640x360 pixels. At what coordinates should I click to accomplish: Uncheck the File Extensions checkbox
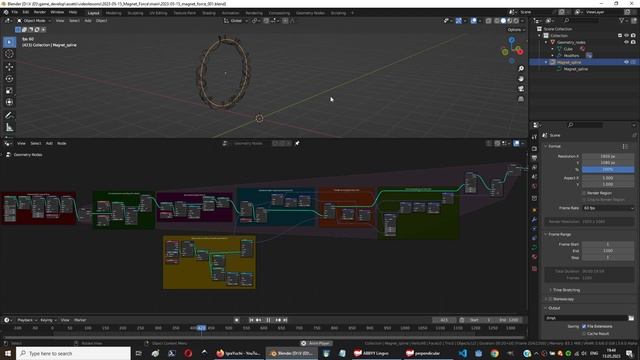pos(584,327)
